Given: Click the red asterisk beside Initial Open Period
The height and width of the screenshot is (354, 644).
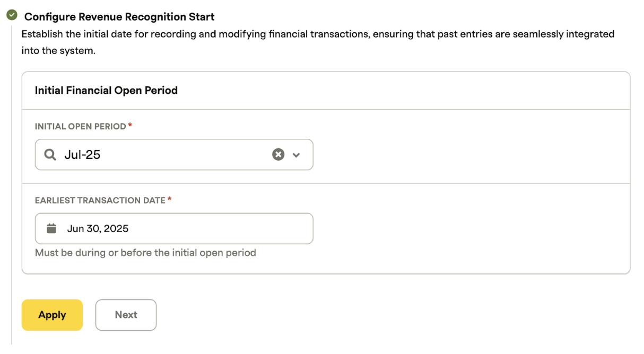Looking at the screenshot, I should click(x=130, y=126).
